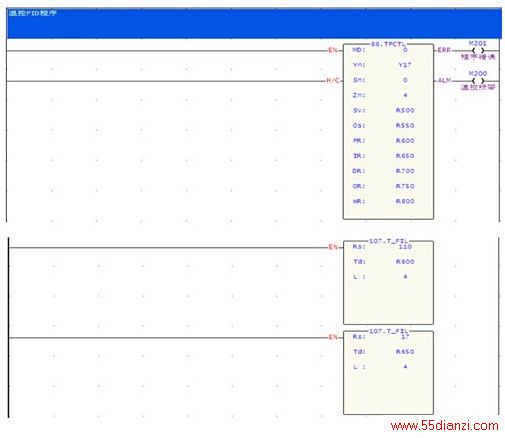The image size is (505, 438).
Task: Select the Rs value 110 in first T_FIL block
Action: pyautogui.click(x=405, y=247)
